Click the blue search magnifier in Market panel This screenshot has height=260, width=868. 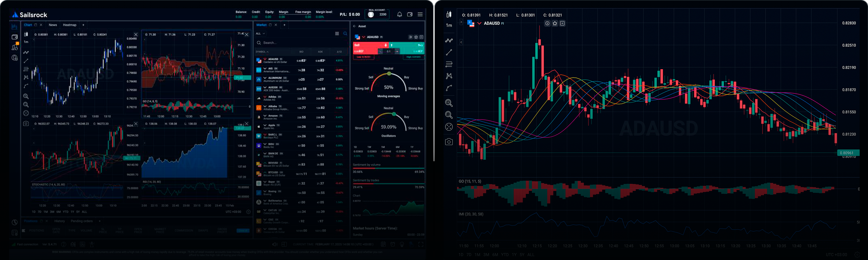[345, 34]
